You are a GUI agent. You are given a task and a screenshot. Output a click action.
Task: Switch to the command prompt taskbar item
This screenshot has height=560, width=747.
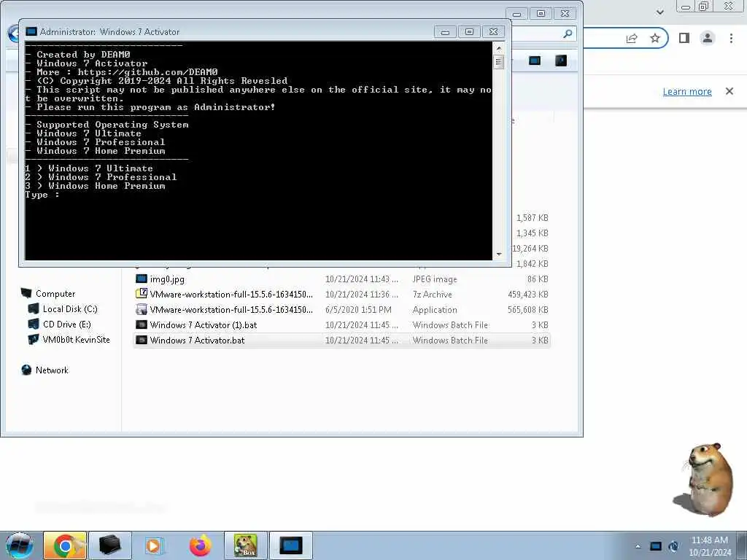point(290,545)
